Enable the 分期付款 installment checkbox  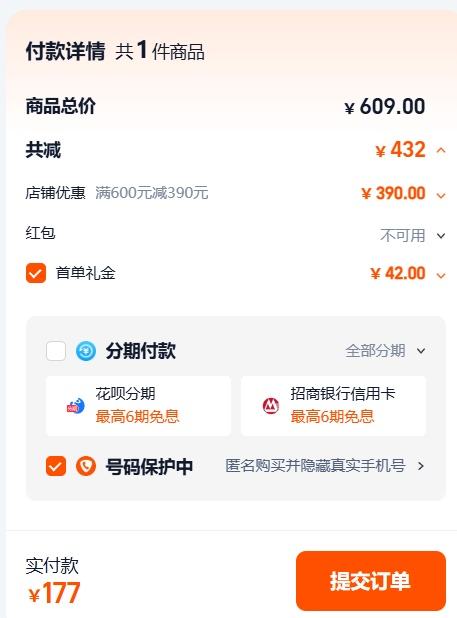[x=56, y=351]
